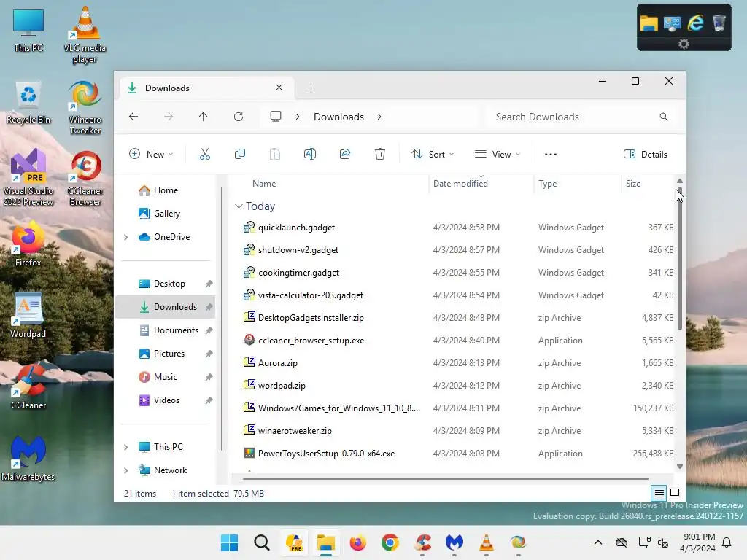The image size is (747, 560).
Task: Click the gadget settings gear icon
Action: (684, 44)
